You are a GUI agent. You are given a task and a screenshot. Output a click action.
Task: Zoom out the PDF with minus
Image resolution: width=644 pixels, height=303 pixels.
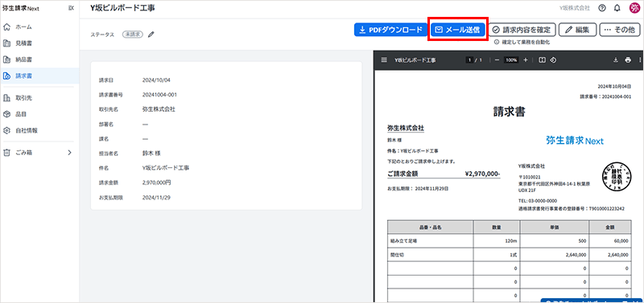point(497,59)
